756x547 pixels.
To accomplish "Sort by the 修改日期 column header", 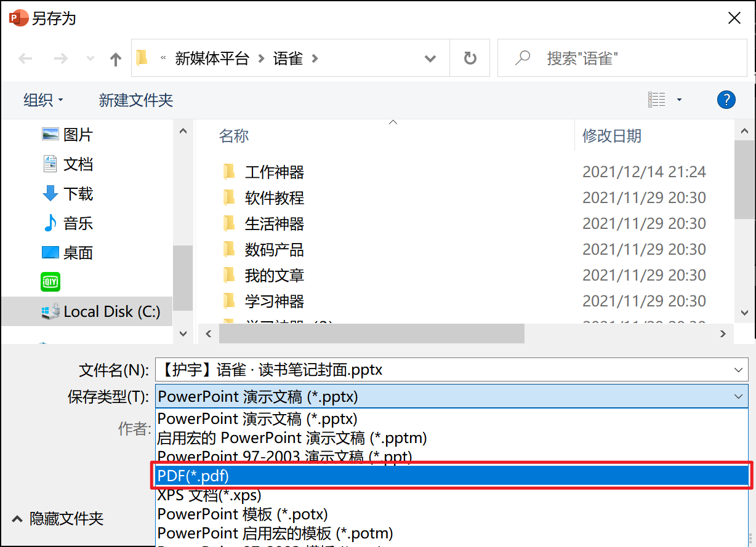I will pos(612,135).
